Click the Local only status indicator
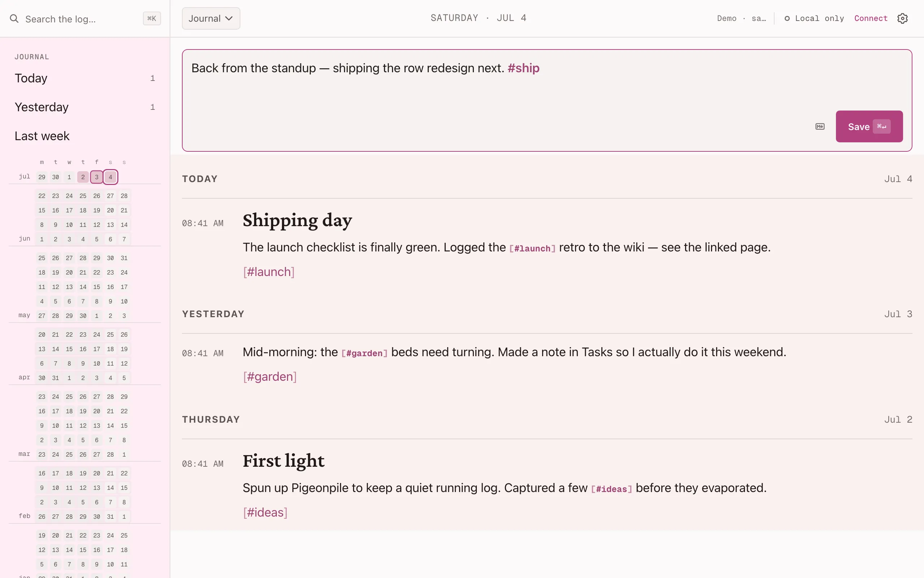The image size is (924, 578). click(x=814, y=18)
